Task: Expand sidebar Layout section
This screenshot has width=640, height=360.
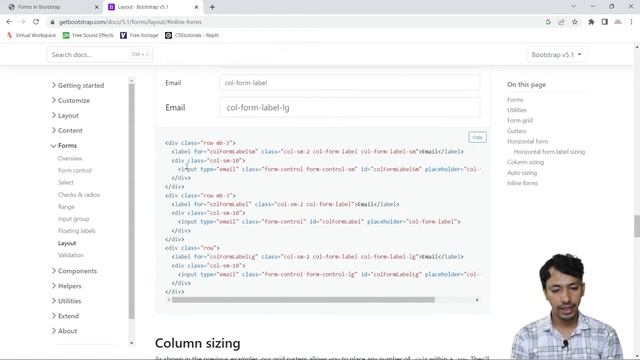Action: (x=65, y=116)
